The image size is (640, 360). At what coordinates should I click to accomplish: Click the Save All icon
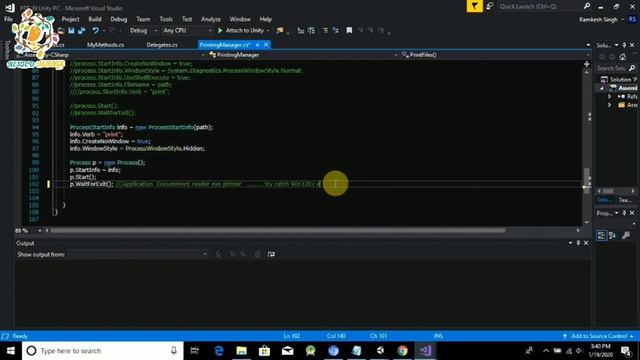point(82,31)
